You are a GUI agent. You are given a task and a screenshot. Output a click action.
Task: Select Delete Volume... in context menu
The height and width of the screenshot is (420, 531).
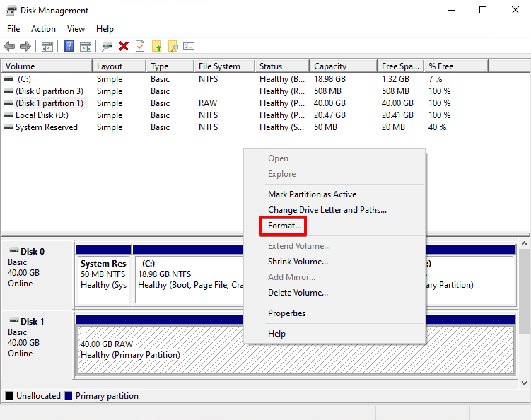[x=298, y=293]
